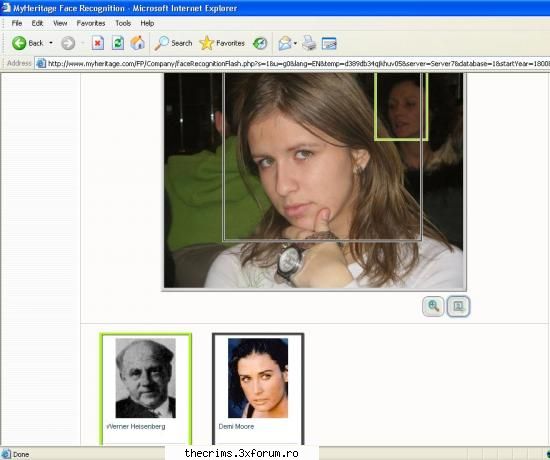The image size is (550, 460).
Task: Expand the Mail button dropdown arrow
Action: (x=295, y=43)
